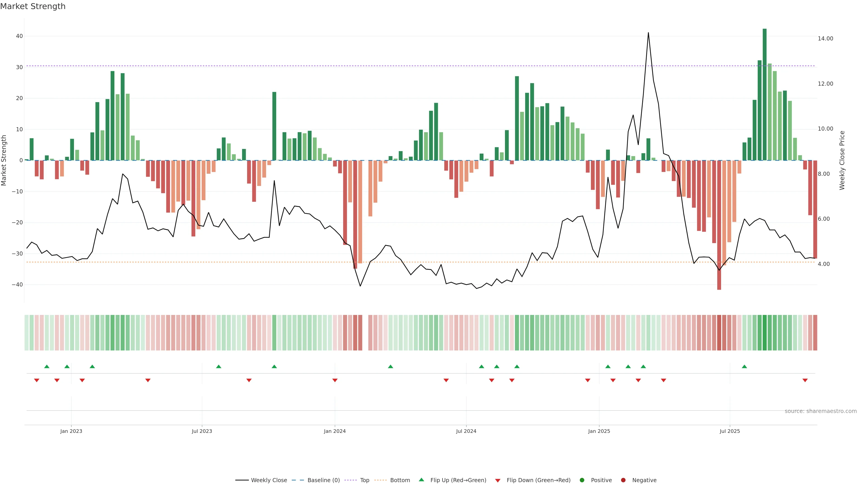Click the Jan 2024 x-axis label
This screenshot has height=488, width=868.
coord(335,431)
